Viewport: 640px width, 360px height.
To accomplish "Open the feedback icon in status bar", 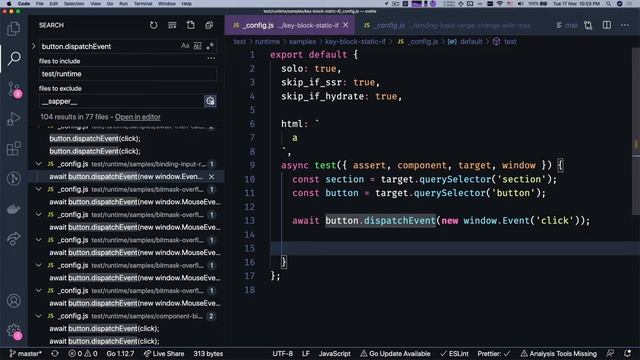I will [610, 353].
